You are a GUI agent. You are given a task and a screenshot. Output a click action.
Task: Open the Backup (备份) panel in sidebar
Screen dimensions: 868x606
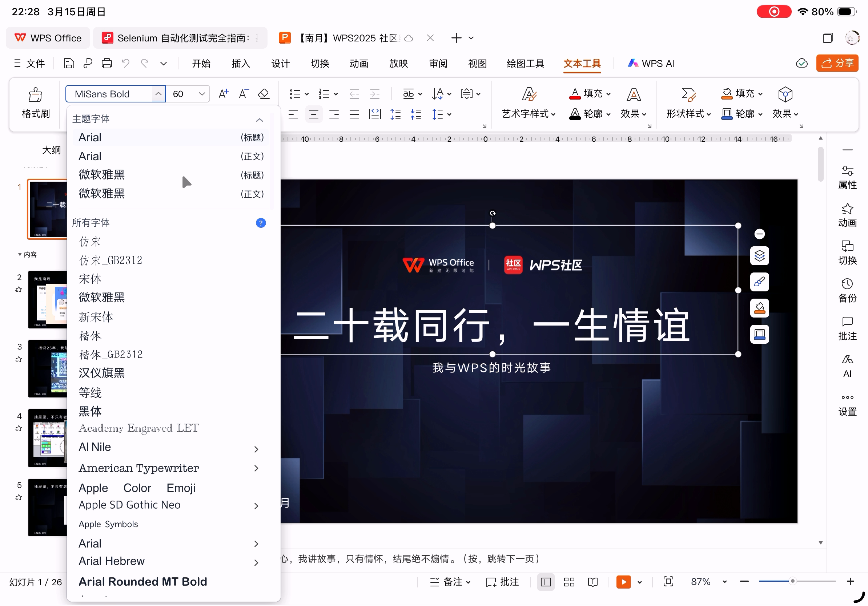[847, 291]
